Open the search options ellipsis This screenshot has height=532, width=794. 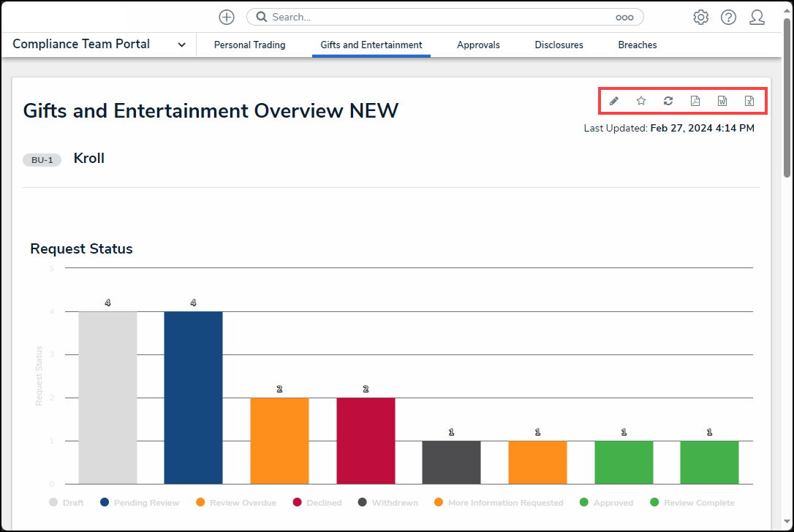coord(624,18)
